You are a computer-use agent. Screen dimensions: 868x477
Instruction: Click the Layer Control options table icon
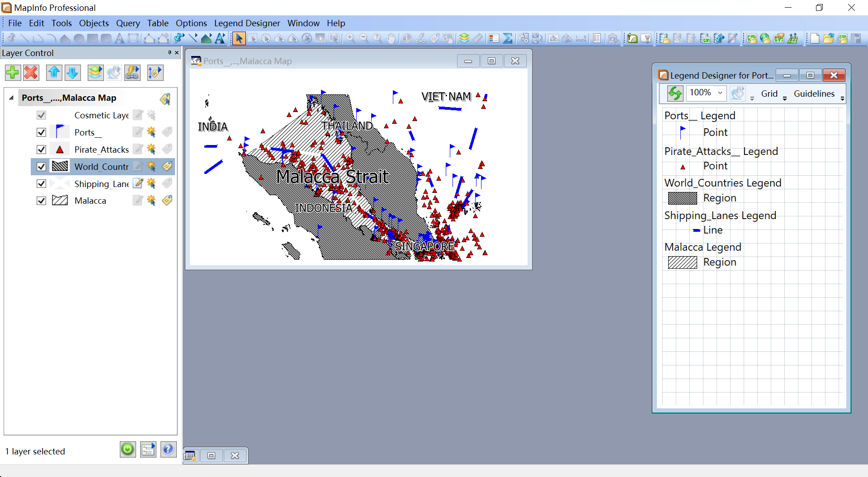pos(148,449)
